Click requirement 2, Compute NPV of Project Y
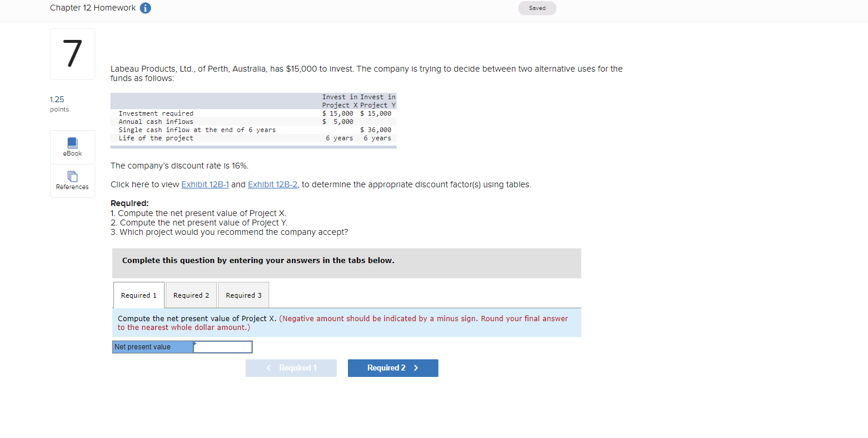 pos(199,223)
